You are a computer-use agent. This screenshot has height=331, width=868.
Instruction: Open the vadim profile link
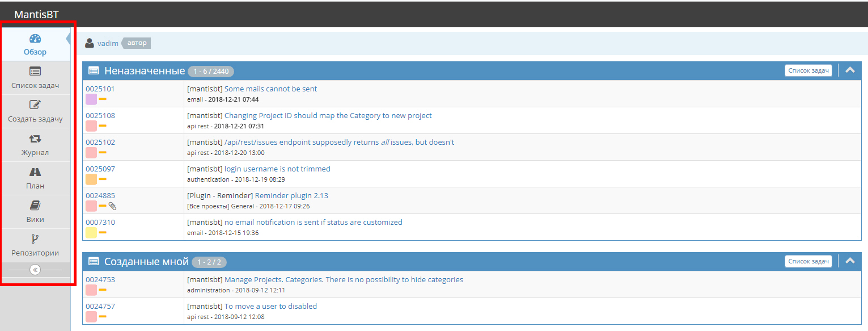(x=108, y=43)
